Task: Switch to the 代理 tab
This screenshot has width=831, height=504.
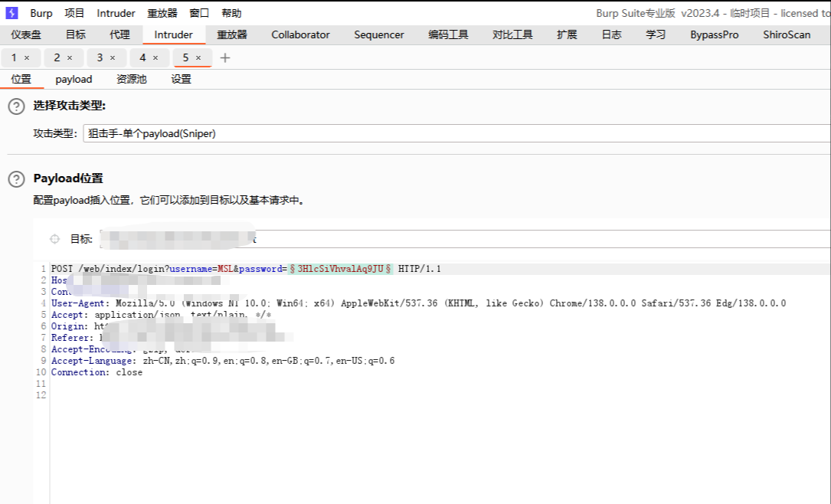Action: click(x=119, y=34)
